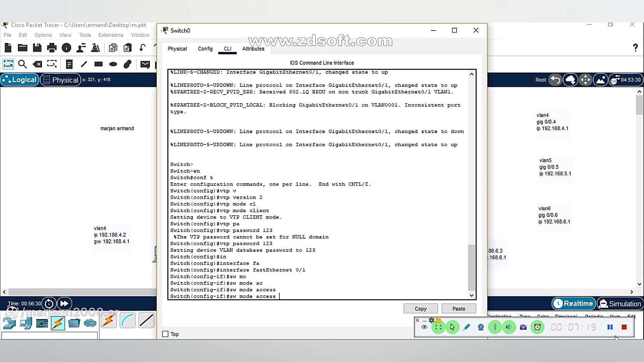Screen dimensions: 644x362
Task: Pause the screen recording
Action: [610, 327]
